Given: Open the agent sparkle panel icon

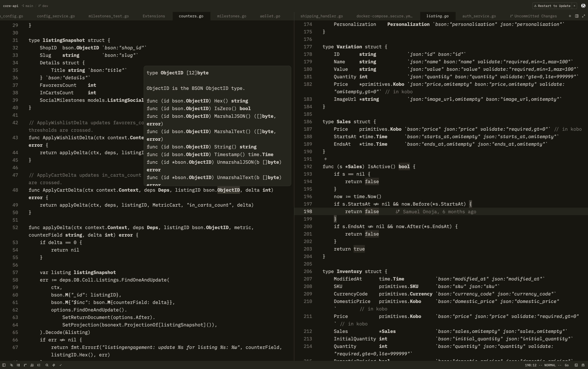Looking at the screenshot, I should click(x=11, y=365).
